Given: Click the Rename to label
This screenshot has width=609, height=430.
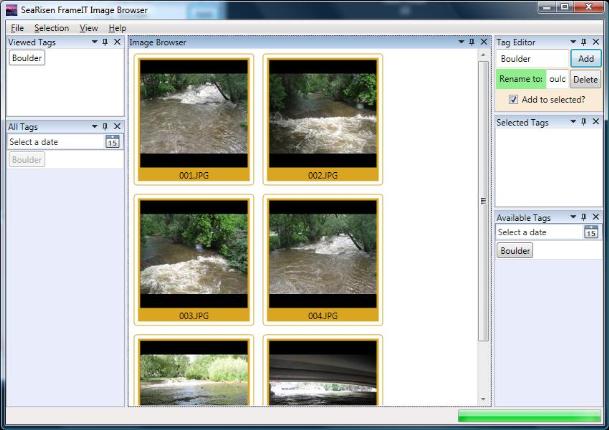Looking at the screenshot, I should (521, 79).
